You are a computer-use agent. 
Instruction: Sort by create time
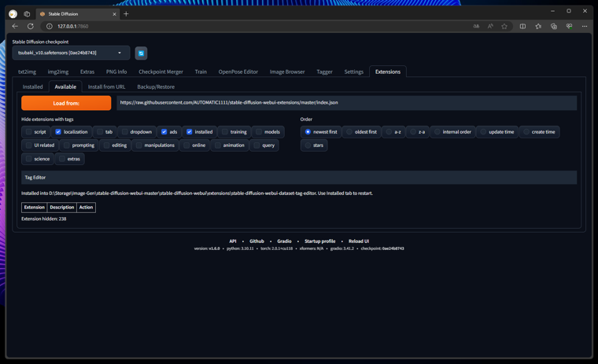(x=526, y=132)
